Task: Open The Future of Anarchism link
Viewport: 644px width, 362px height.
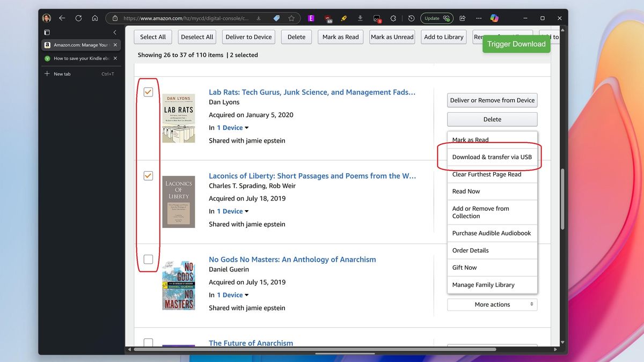Action: point(251,343)
